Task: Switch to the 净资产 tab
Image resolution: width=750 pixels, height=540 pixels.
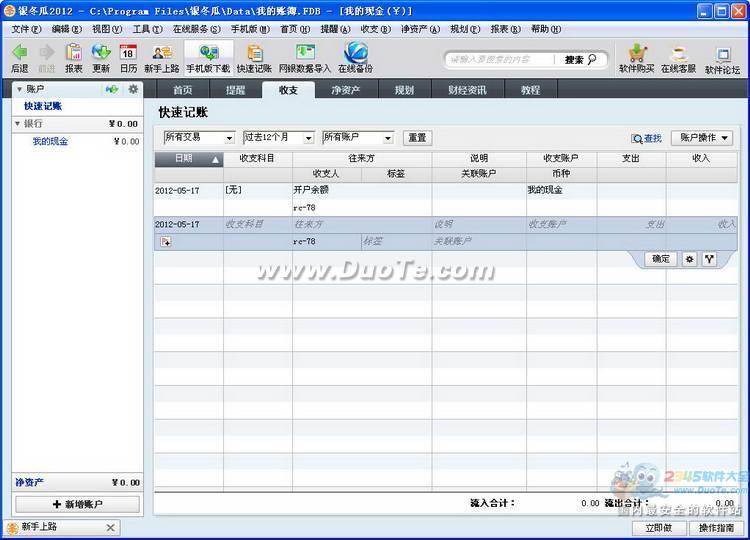Action: coord(345,90)
